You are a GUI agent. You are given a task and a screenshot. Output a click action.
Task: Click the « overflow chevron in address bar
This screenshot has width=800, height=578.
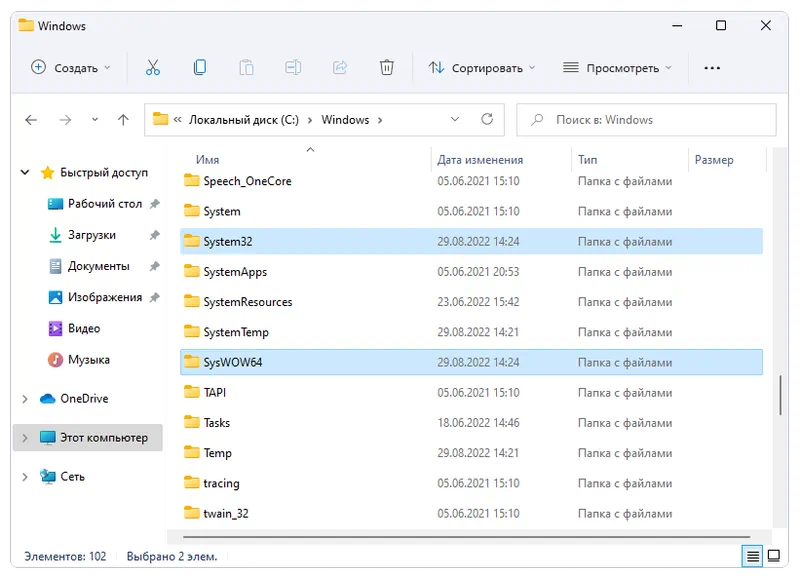point(178,120)
